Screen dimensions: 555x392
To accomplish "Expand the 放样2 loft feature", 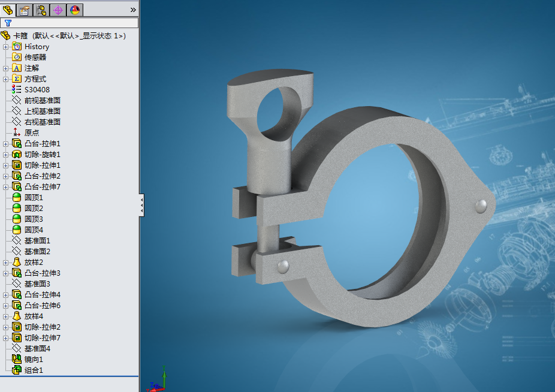I will 5,263.
